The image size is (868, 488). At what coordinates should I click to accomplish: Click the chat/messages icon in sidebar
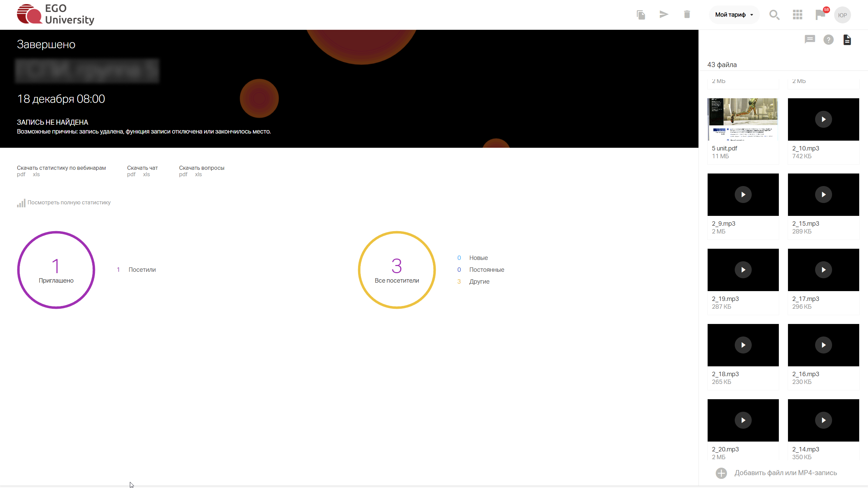pyautogui.click(x=810, y=39)
